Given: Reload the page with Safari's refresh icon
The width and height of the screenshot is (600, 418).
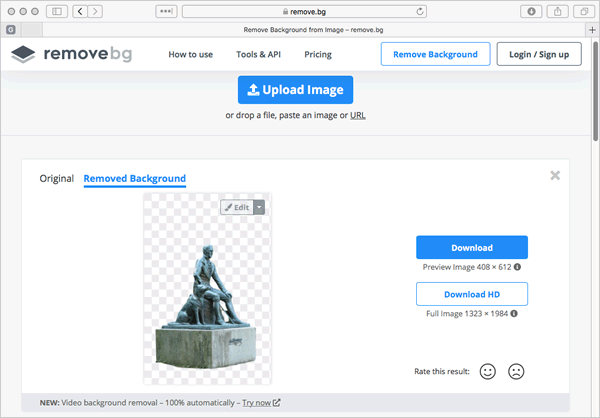Looking at the screenshot, I should pyautogui.click(x=419, y=11).
